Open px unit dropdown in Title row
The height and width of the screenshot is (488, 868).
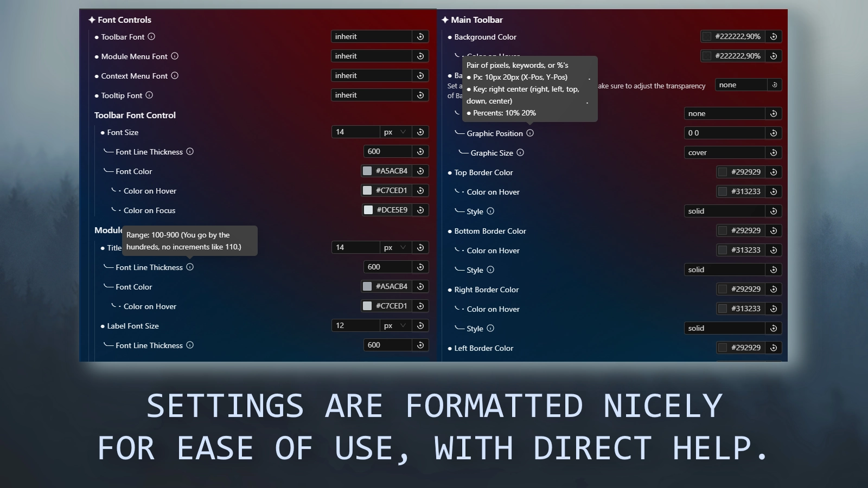pyautogui.click(x=395, y=248)
